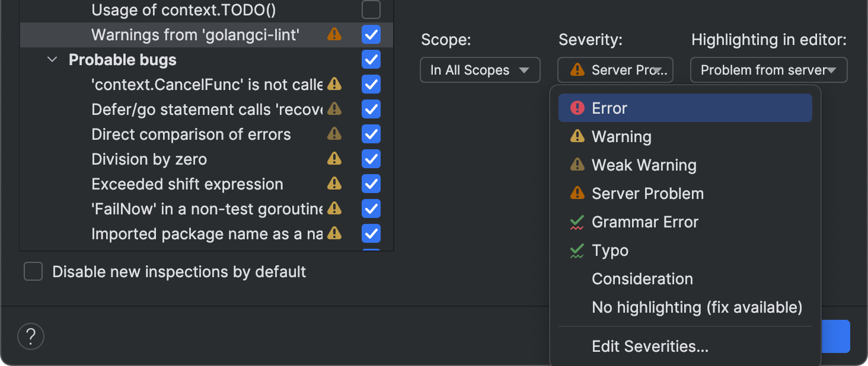Click the Typo green checkmark icon
868x366 pixels.
tap(577, 251)
